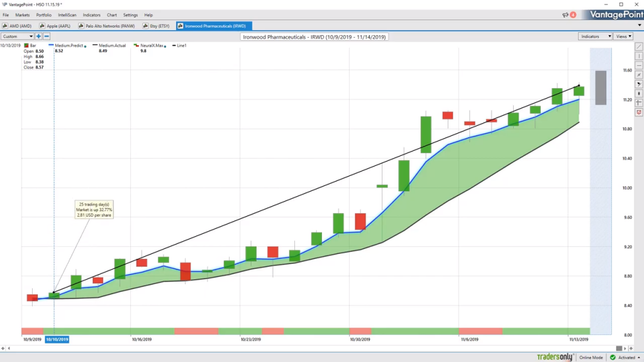Click the red notification badge showing 4

coord(573,15)
